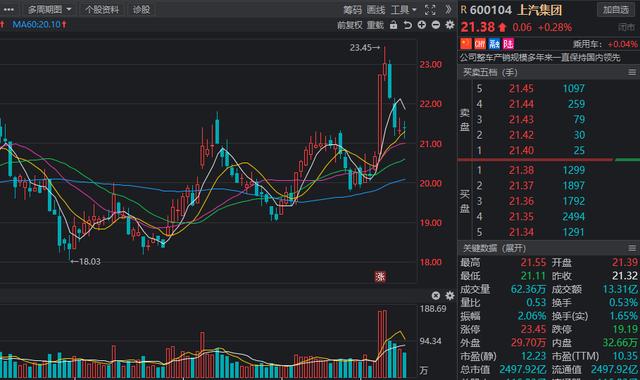Click the China flag icon
The width and height of the screenshot is (640, 380).
(x=466, y=44)
